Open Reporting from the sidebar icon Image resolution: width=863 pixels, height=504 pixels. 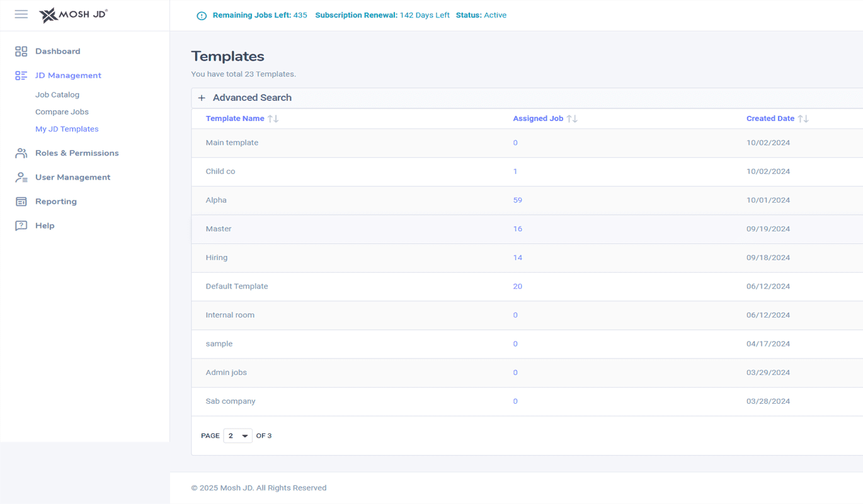[x=21, y=201]
